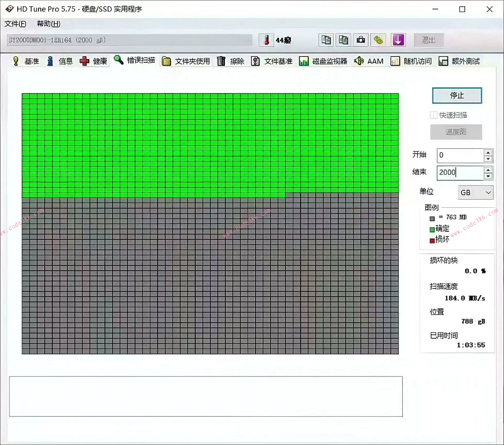Click the copy screenshot to clipboard icon
The height and width of the screenshot is (445, 504).
343,40
